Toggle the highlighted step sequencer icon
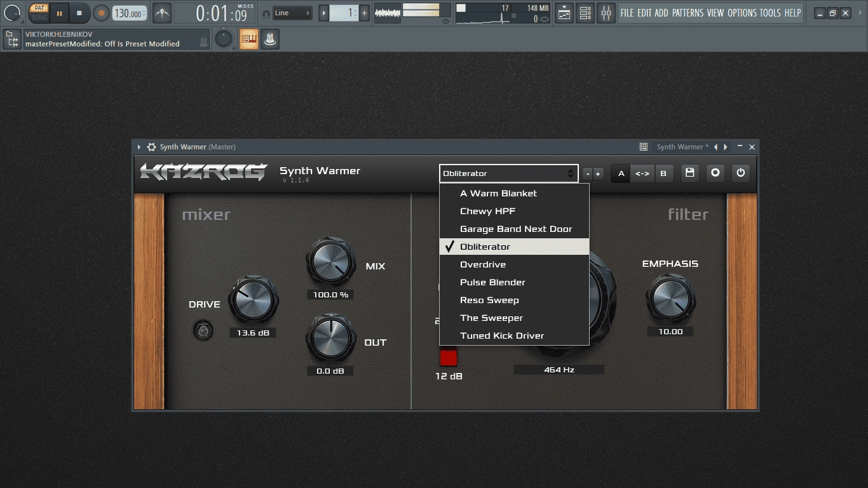This screenshot has width=868, height=488. pyautogui.click(x=249, y=39)
